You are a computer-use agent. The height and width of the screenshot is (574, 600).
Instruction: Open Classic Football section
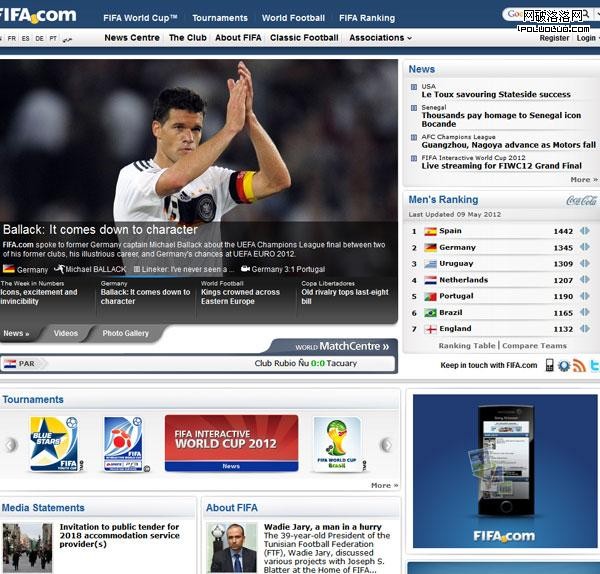(x=304, y=38)
